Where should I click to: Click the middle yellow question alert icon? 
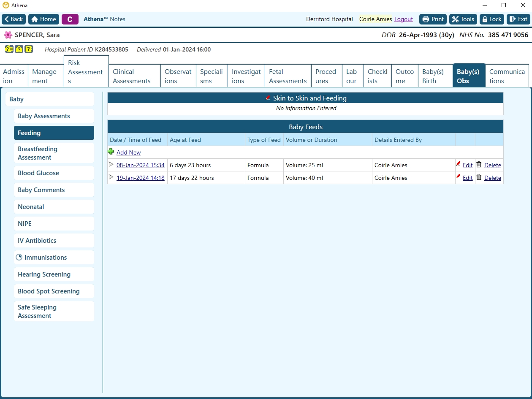click(x=19, y=49)
